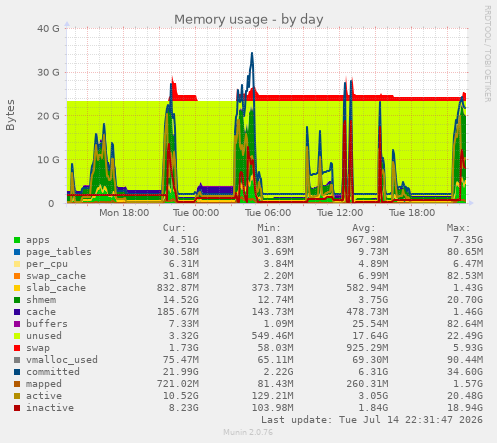The width and height of the screenshot is (497, 443).
Task: Click the slab_cache legend color swatch
Action: [x=17, y=288]
